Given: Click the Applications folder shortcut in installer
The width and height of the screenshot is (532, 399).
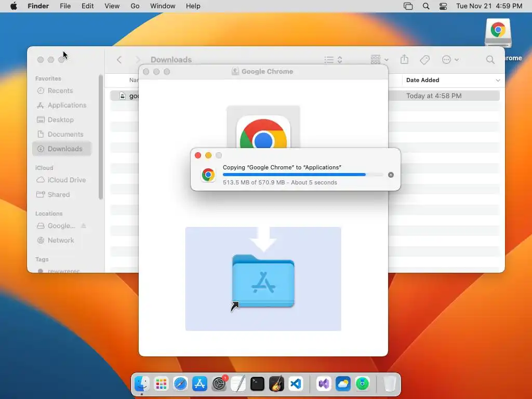Looking at the screenshot, I should click(x=263, y=281).
